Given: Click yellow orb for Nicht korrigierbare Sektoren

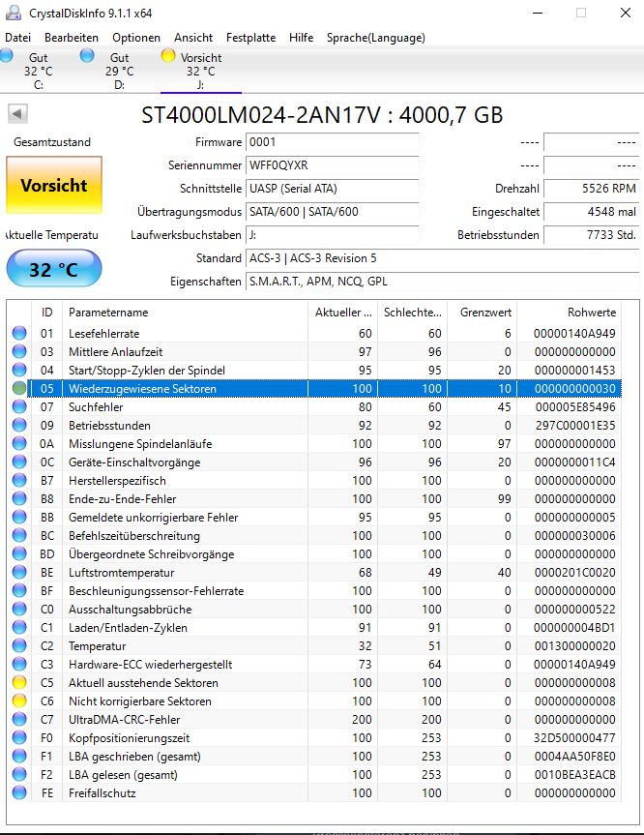Looking at the screenshot, I should pyautogui.click(x=19, y=701).
